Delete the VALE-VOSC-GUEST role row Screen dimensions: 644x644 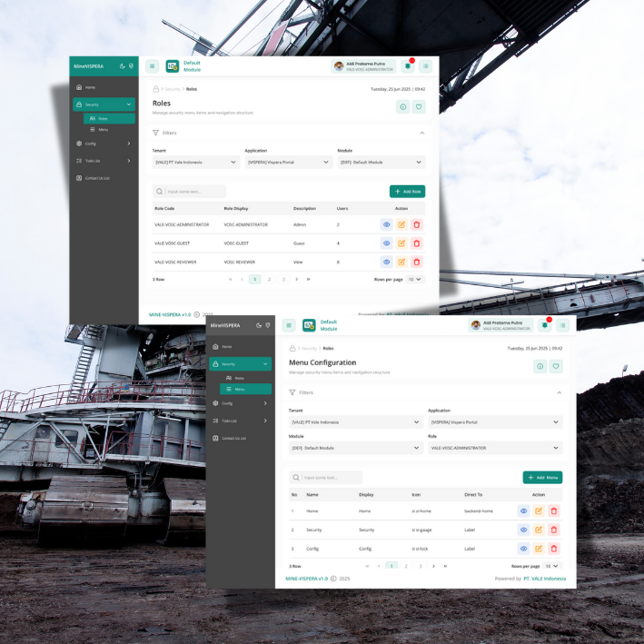(x=416, y=243)
